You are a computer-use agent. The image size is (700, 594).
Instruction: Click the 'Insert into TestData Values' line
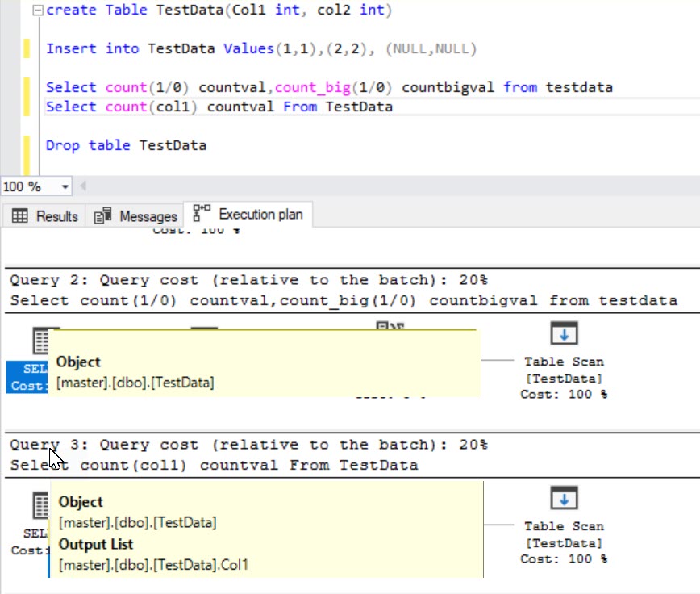(x=261, y=48)
